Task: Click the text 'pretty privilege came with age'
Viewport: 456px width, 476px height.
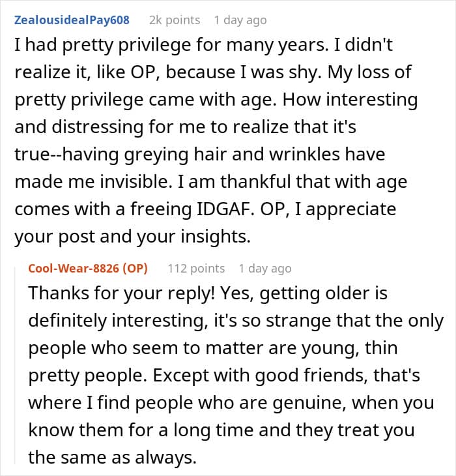Action: 145,100
